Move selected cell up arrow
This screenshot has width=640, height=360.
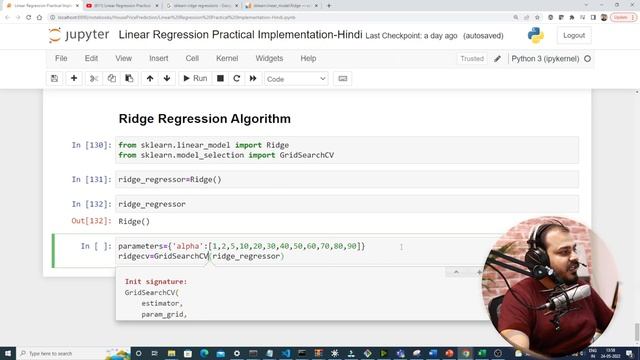point(150,78)
